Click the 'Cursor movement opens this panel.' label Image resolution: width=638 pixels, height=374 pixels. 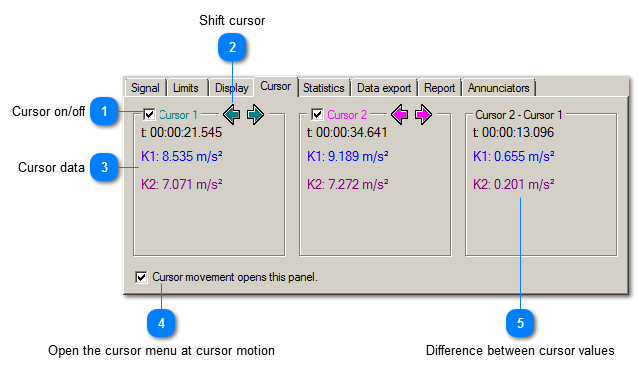click(x=235, y=277)
